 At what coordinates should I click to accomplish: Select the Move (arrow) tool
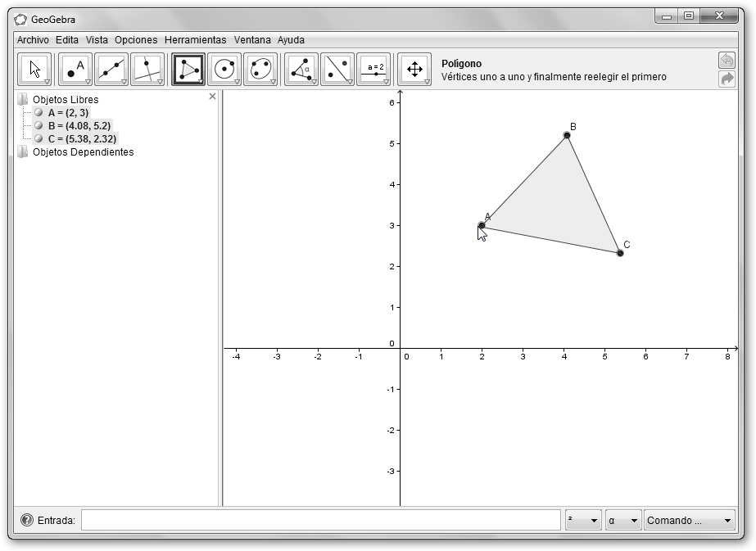(x=34, y=70)
